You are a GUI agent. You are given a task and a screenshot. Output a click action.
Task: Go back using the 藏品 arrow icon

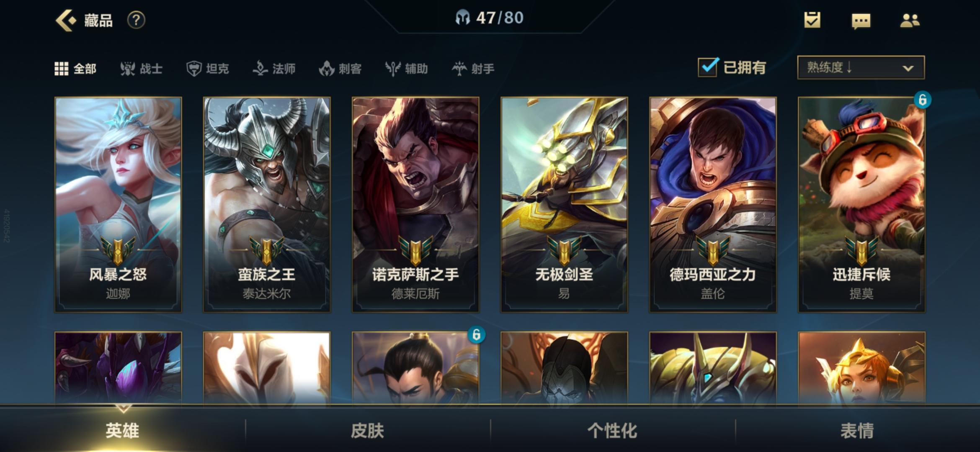(66, 20)
